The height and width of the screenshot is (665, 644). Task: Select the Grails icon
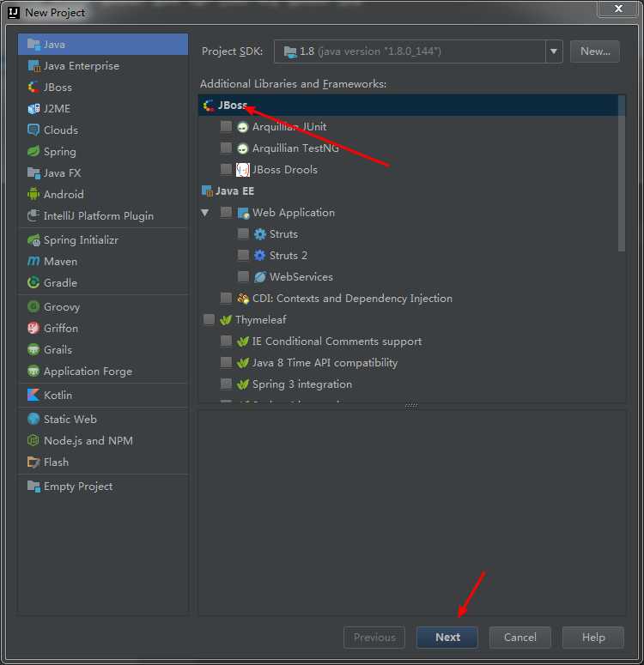coord(33,349)
